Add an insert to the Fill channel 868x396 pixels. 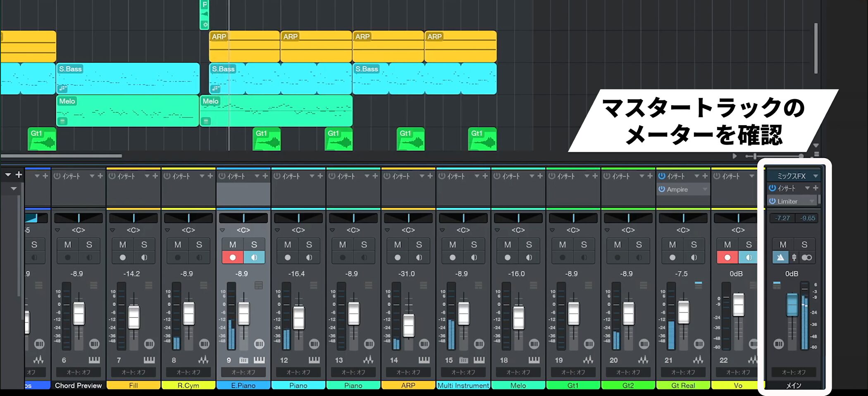[x=155, y=176]
